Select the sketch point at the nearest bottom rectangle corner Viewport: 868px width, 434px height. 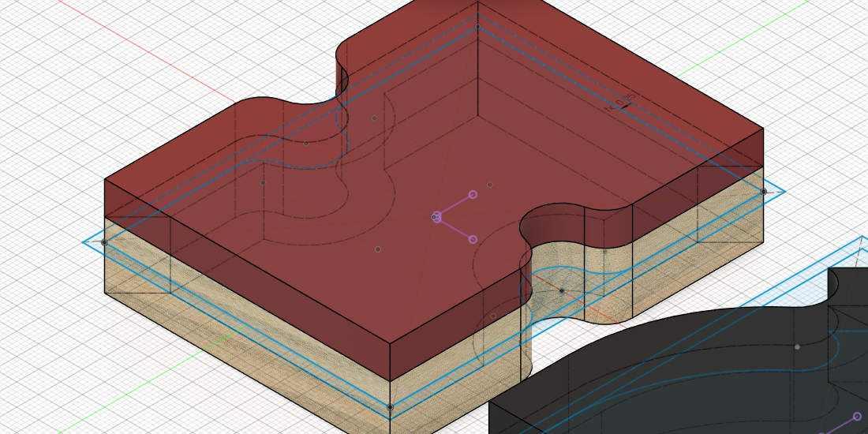point(390,407)
